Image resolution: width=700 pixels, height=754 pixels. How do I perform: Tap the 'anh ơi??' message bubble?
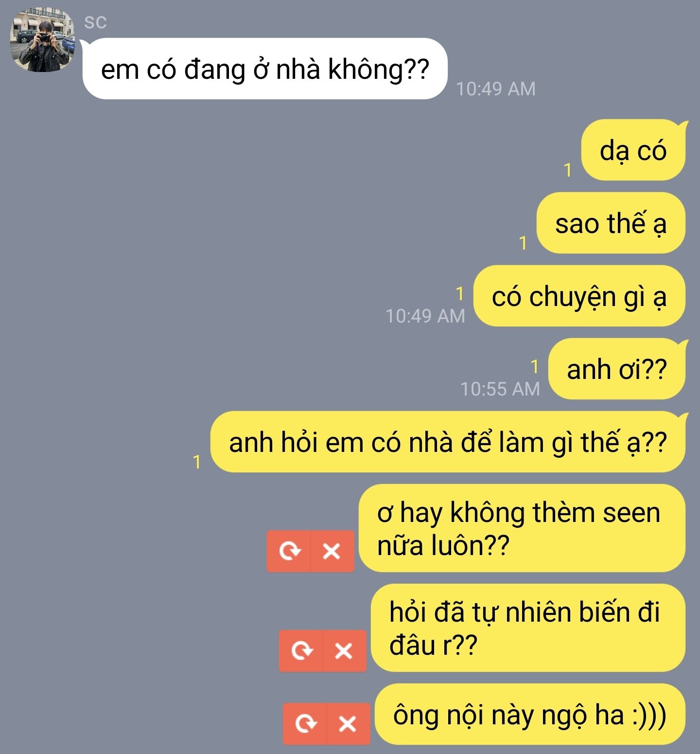(617, 369)
